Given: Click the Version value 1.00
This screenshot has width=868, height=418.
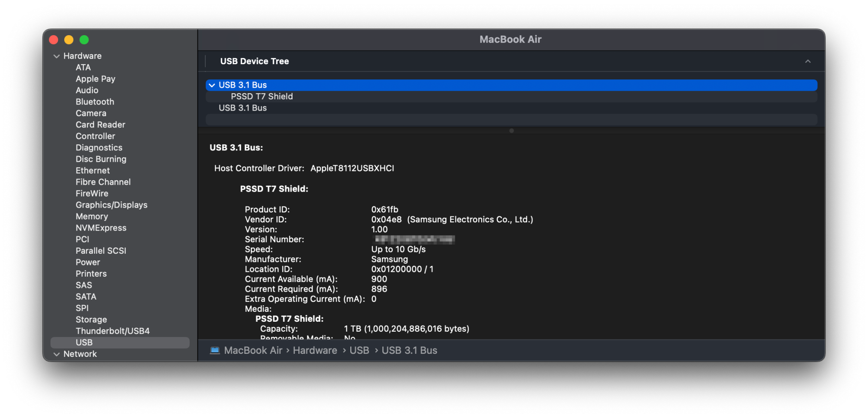Looking at the screenshot, I should pyautogui.click(x=379, y=229).
